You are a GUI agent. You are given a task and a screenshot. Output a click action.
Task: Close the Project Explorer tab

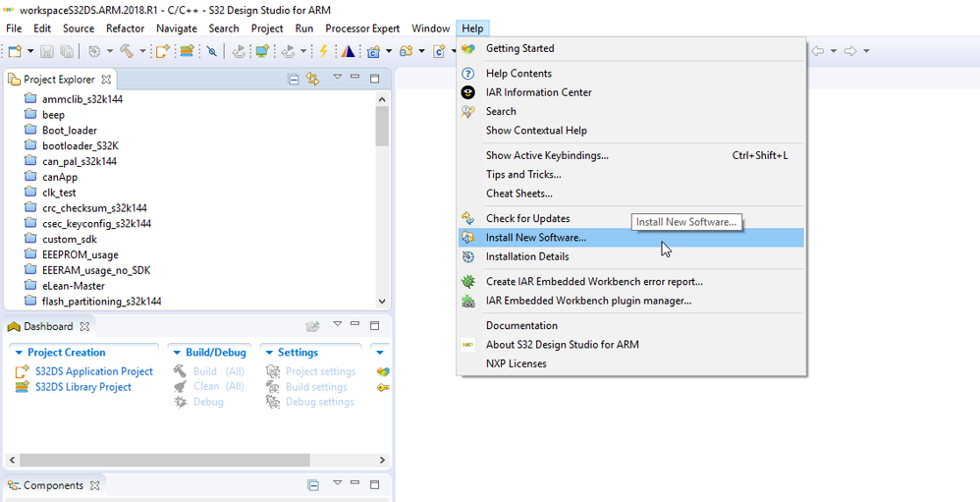pos(106,80)
